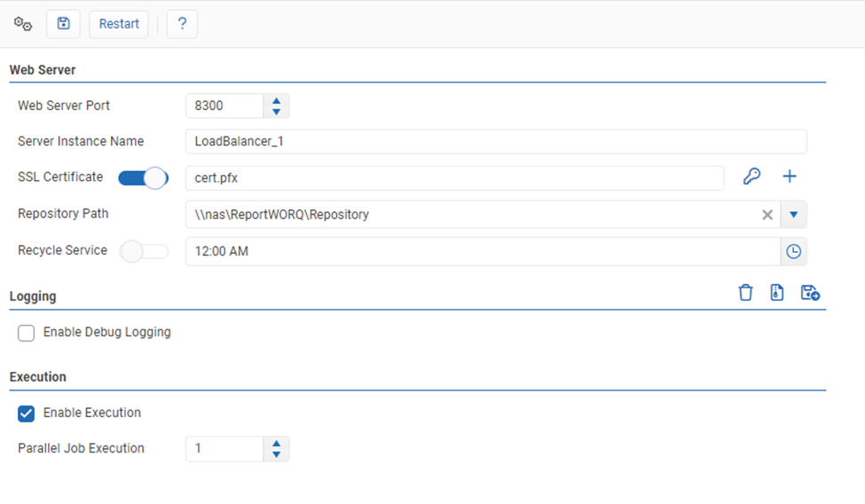
Task: Open help with the question mark icon
Action: click(182, 24)
